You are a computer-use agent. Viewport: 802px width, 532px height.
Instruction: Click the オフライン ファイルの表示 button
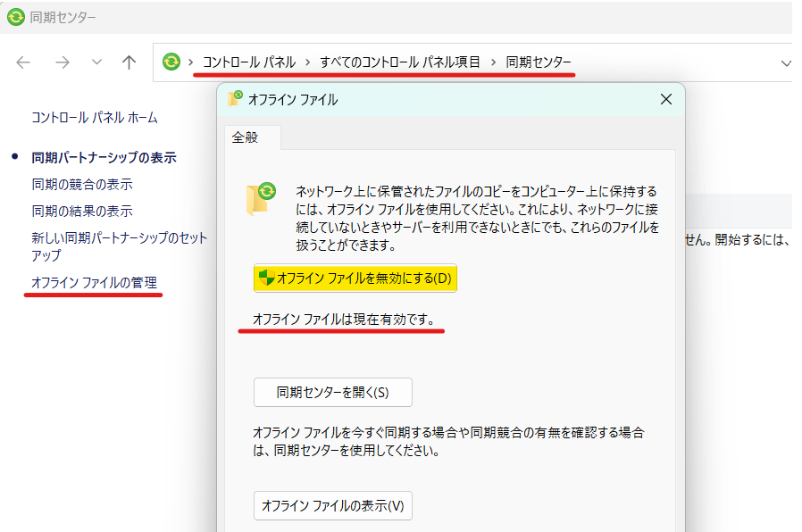(x=332, y=505)
